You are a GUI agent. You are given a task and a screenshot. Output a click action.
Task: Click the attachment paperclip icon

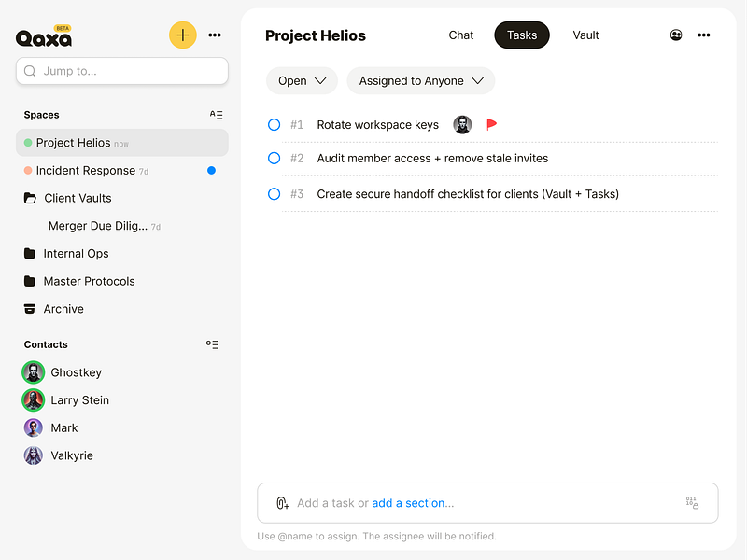(282, 503)
